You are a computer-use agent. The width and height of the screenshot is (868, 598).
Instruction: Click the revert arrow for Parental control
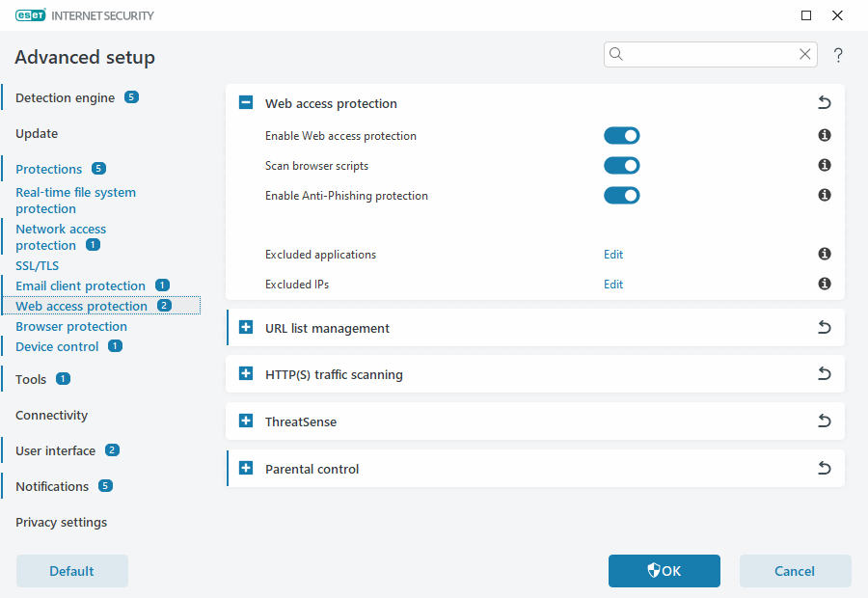coord(825,469)
